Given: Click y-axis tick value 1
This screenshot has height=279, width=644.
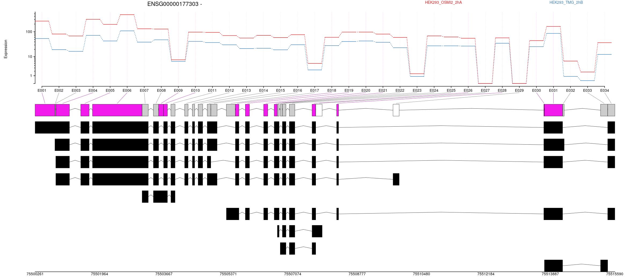Looking at the screenshot, I should pyautogui.click(x=31, y=76).
